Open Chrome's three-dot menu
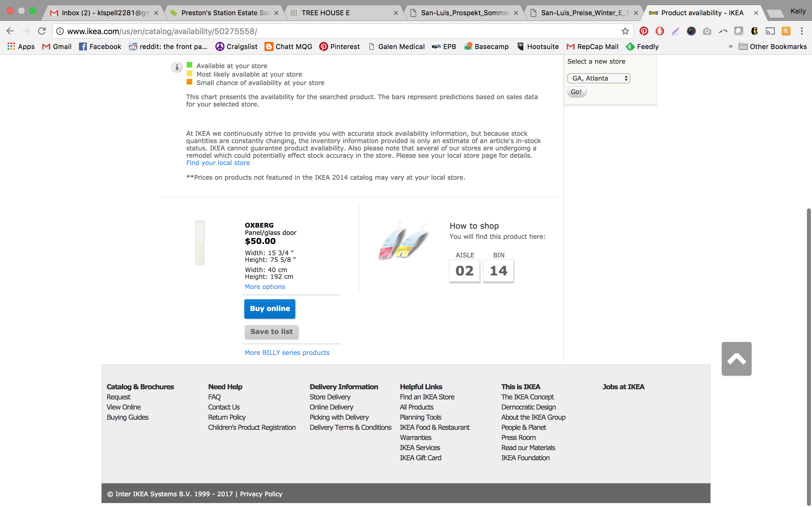The height and width of the screenshot is (507, 812). pyautogui.click(x=802, y=31)
